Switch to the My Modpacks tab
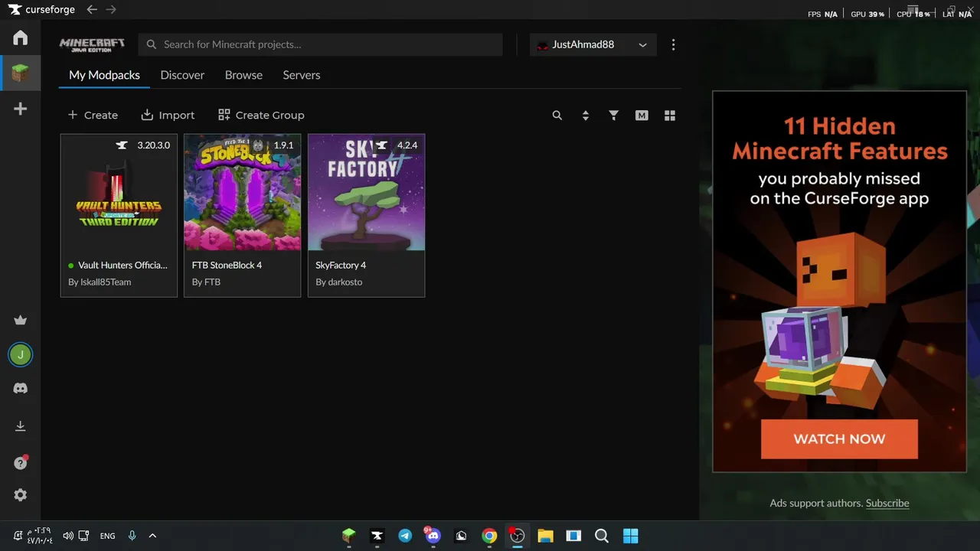Image resolution: width=980 pixels, height=551 pixels. click(x=104, y=75)
